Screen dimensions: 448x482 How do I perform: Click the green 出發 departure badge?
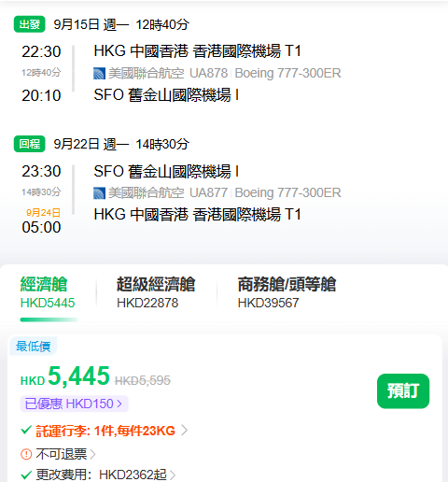30,24
